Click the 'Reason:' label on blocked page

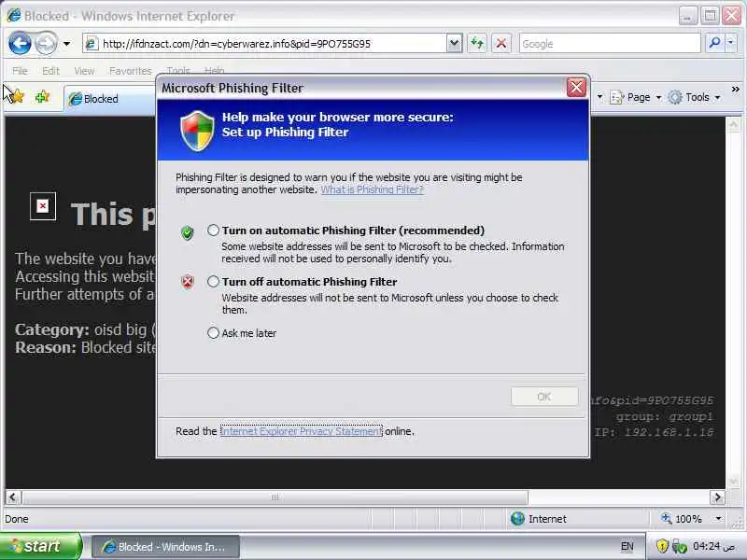click(x=45, y=347)
